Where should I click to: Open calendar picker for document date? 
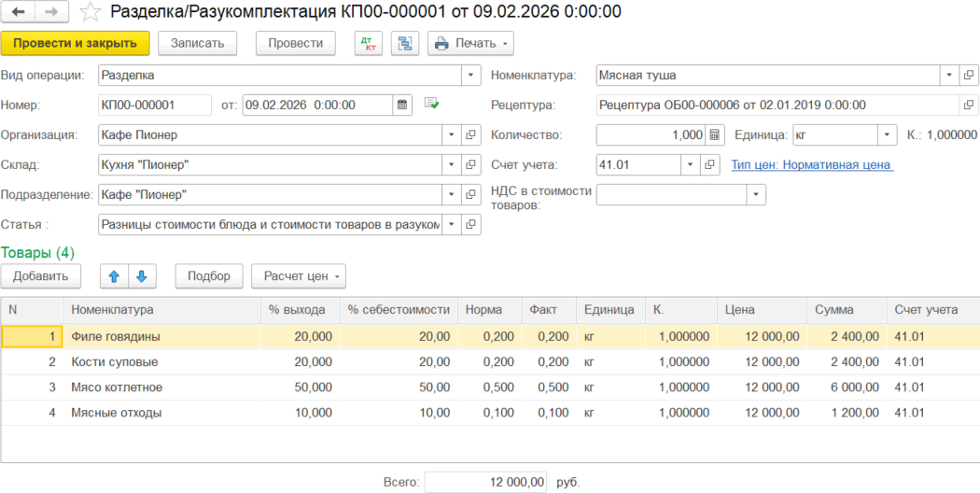point(402,105)
